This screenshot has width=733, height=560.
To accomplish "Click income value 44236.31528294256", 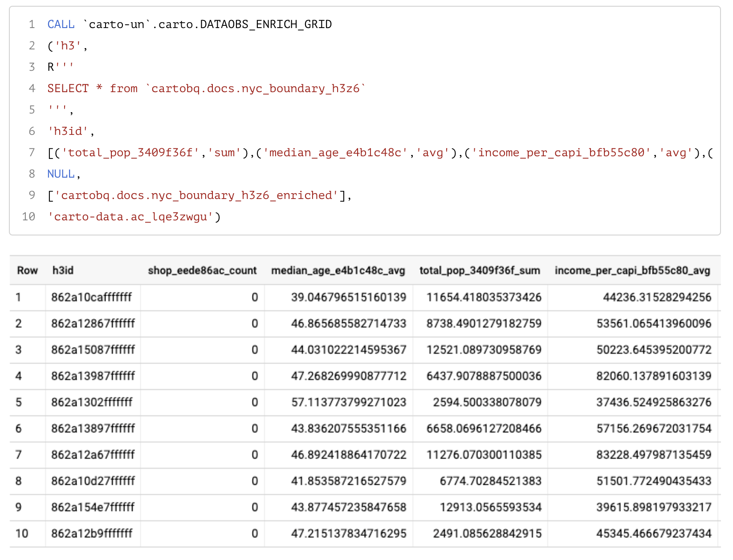I will pyautogui.click(x=657, y=297).
